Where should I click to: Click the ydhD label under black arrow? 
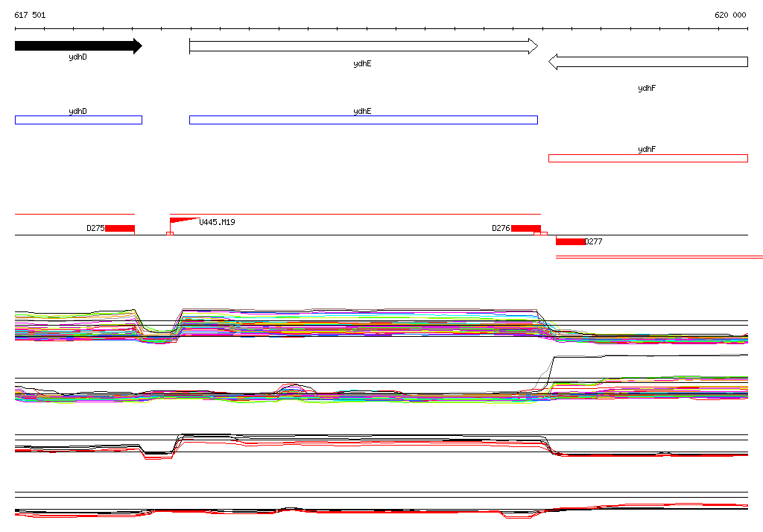[x=77, y=57]
